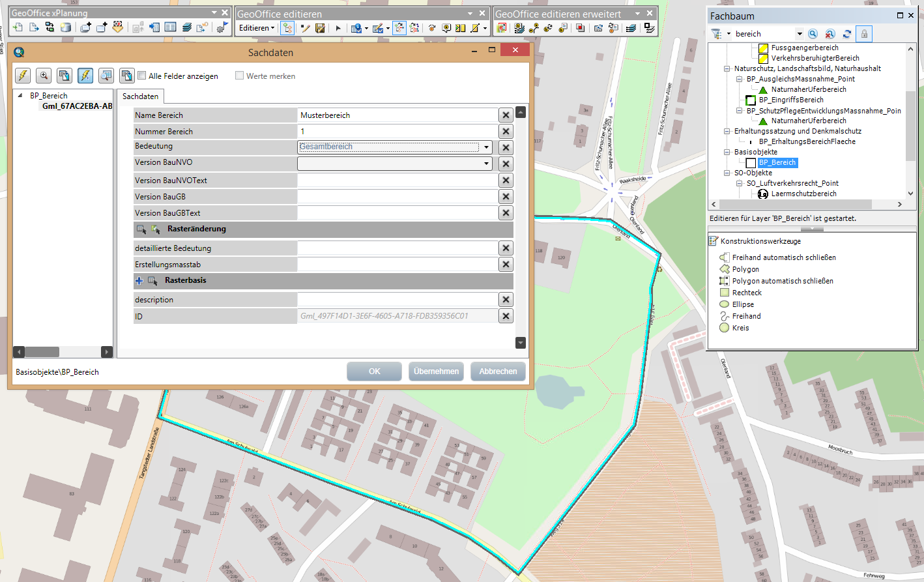Check the 'Werte merken' checkbox
This screenshot has height=582, width=924.
[239, 76]
